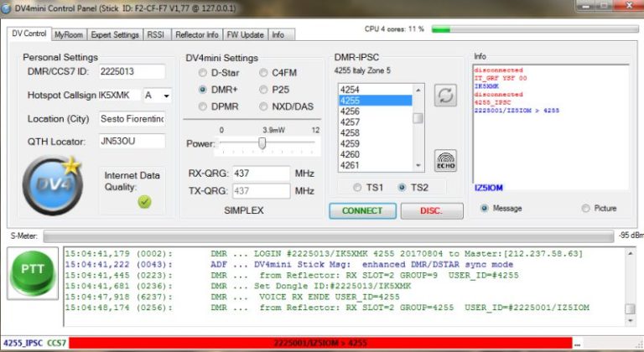
Task: Click the CPU usage progress bar
Action: point(535,29)
